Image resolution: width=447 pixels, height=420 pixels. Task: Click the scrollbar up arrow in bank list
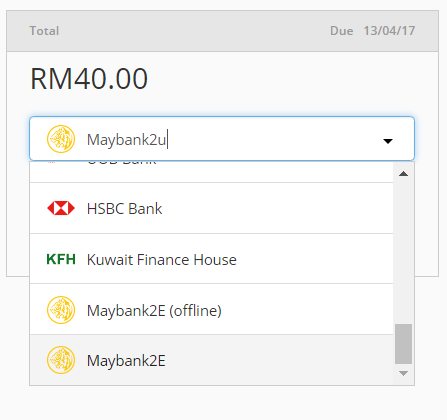click(x=403, y=173)
